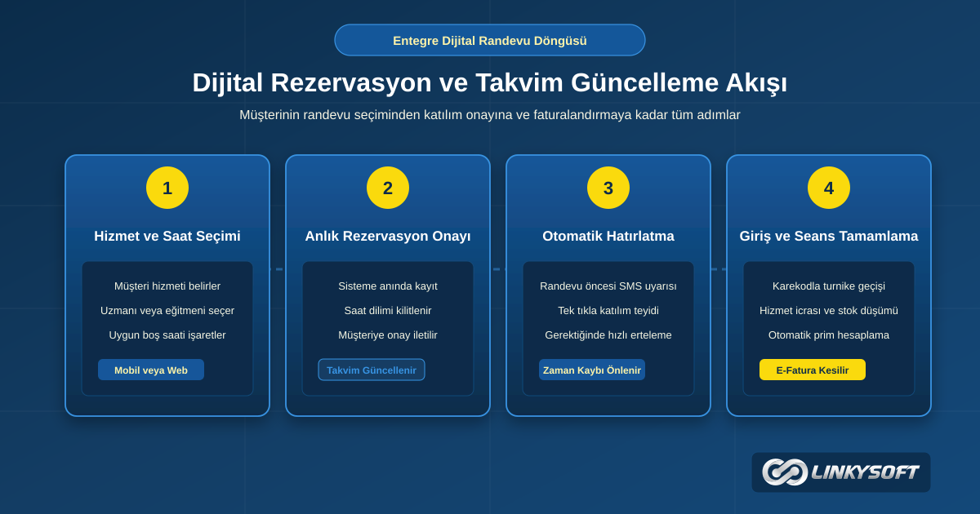
Task: Click the 'Zaman Kaybı Önlenir' badge
Action: pos(592,370)
